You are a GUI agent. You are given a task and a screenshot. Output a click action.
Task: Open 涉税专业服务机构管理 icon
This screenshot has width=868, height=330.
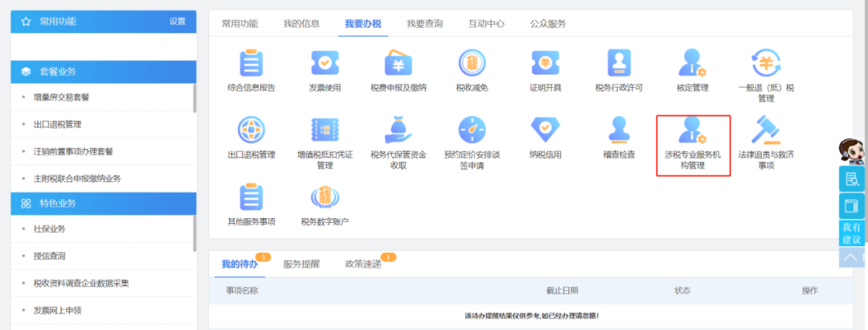692,130
